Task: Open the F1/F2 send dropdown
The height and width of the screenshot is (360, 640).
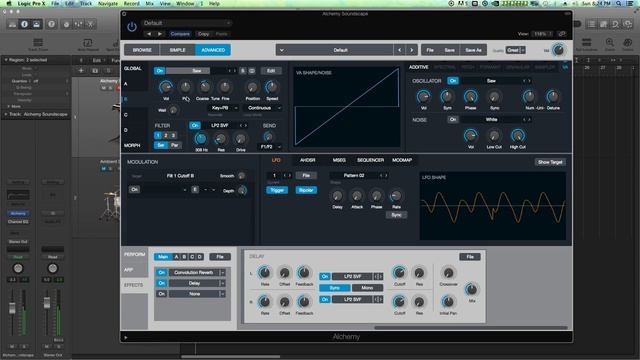Action: [x=270, y=147]
